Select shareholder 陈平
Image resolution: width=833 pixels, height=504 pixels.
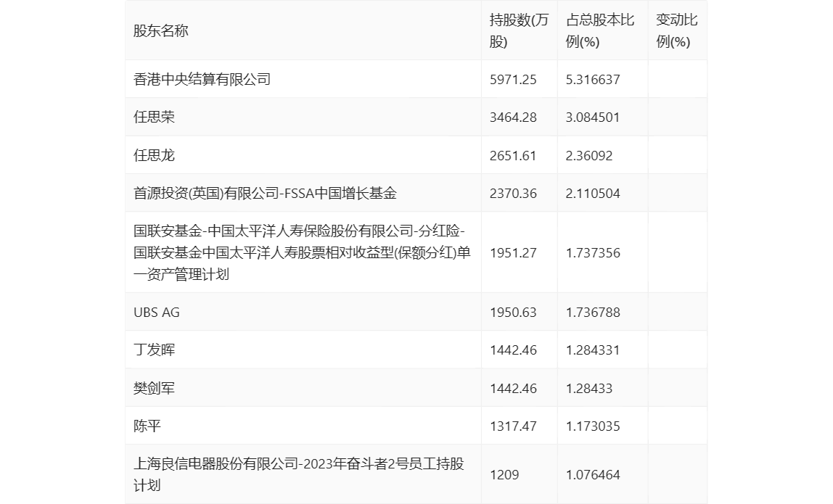[x=147, y=426]
